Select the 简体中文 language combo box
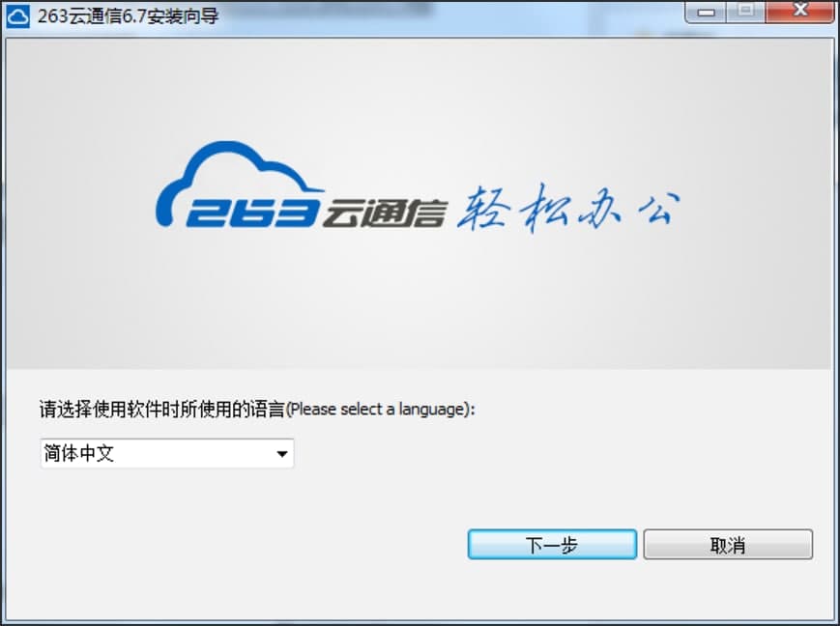Screen dimensions: 840x626 (x=167, y=454)
